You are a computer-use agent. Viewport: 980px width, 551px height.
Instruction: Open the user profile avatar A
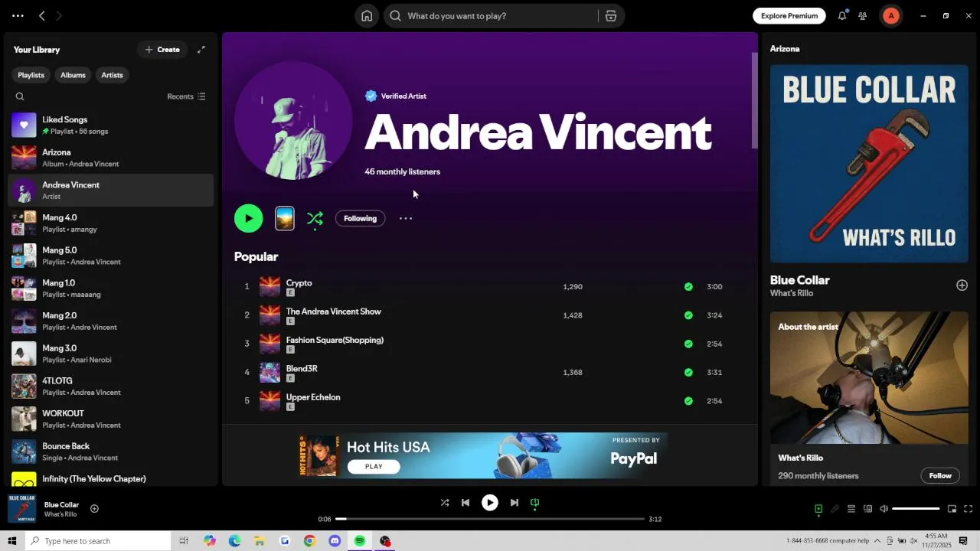[891, 16]
